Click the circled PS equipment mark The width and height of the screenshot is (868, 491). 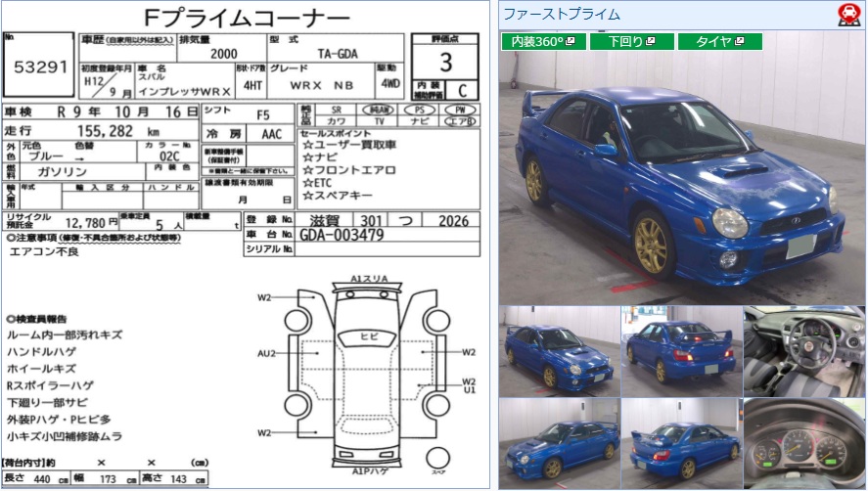pyautogui.click(x=419, y=110)
